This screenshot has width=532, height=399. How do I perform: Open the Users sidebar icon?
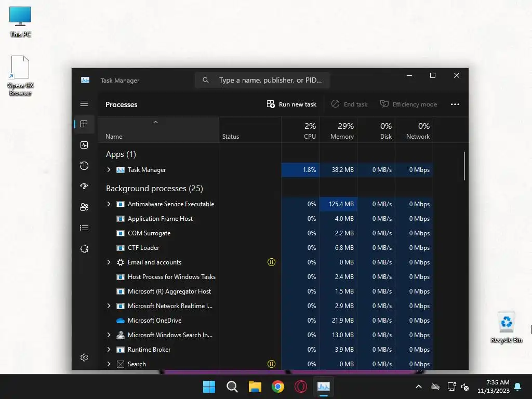[84, 207]
